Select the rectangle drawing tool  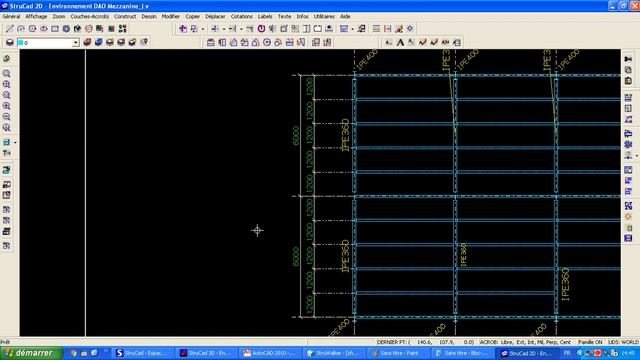point(55,29)
